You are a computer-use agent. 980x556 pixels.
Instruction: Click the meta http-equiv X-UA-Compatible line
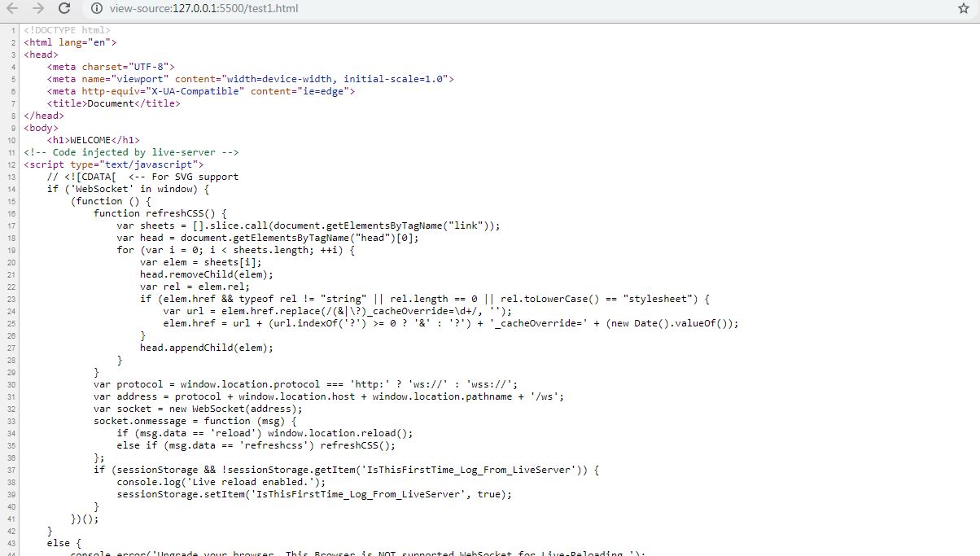point(201,91)
